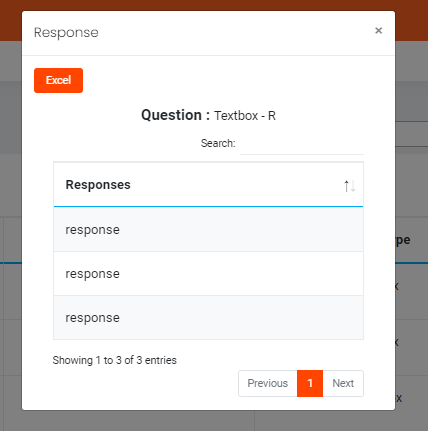Close the Response dialog with the X
The height and width of the screenshot is (431, 428).
(378, 31)
